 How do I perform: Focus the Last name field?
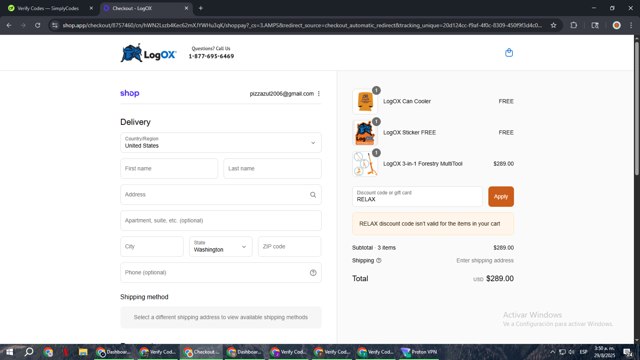click(272, 169)
